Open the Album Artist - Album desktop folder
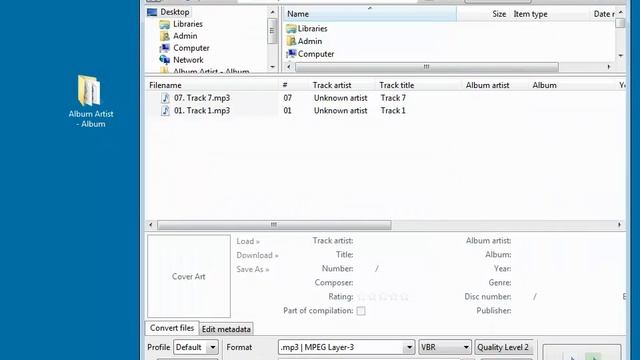This screenshot has height=360, width=640. (91, 101)
